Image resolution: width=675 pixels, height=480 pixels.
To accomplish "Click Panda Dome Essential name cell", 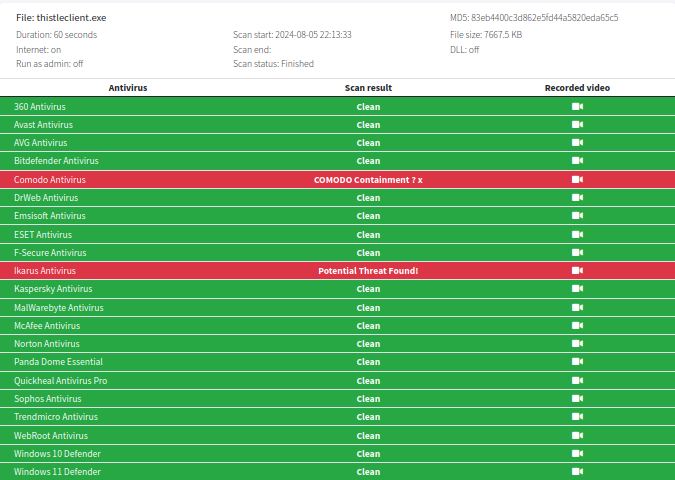I will (x=58, y=362).
